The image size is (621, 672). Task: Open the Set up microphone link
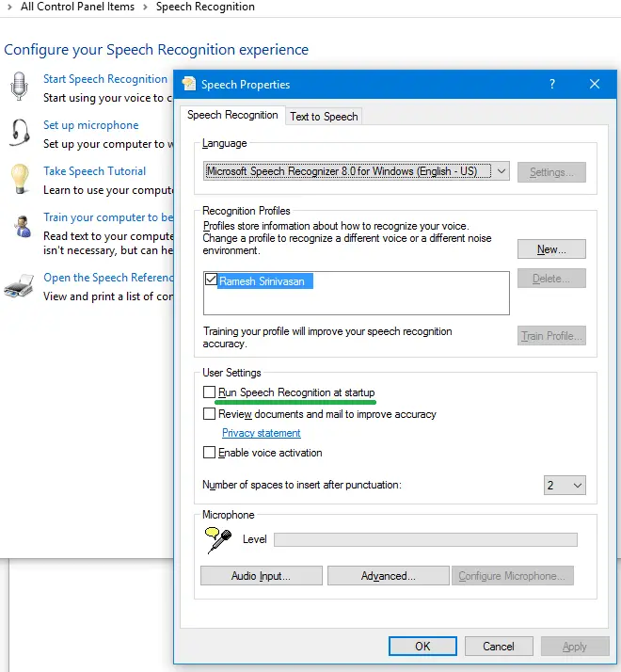tap(91, 125)
